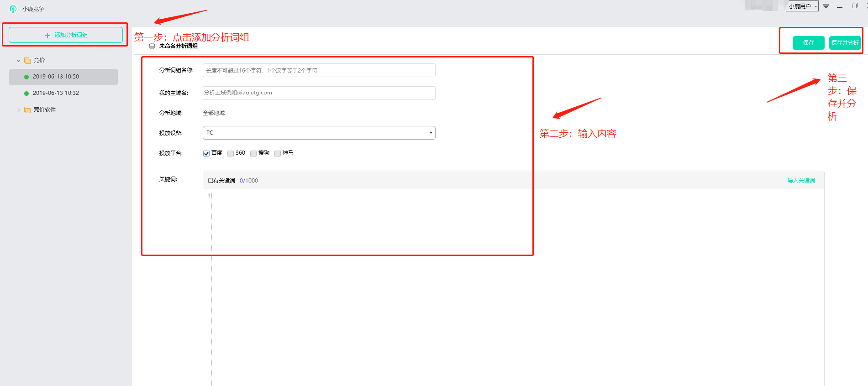Click the 小鹿竞争 title text

point(33,9)
